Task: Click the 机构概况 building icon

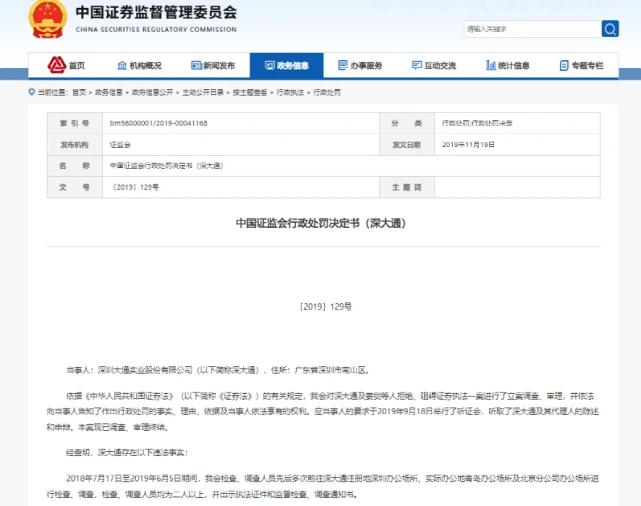Action: [120, 65]
